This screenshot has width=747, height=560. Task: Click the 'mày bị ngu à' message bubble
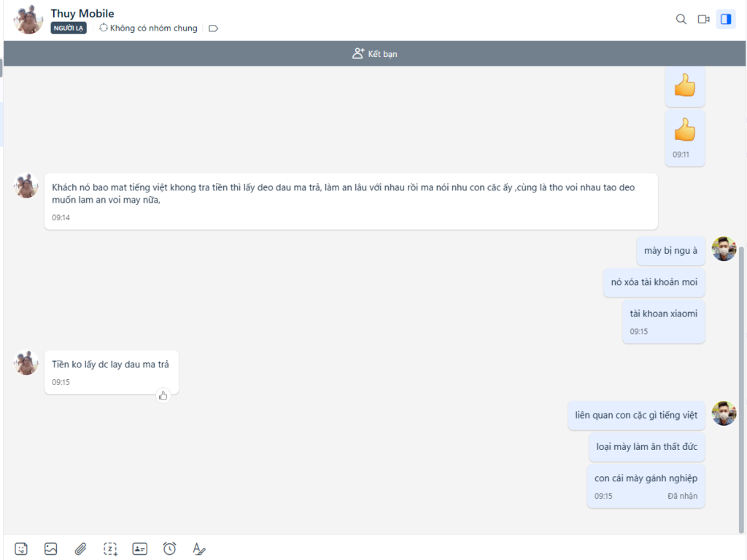point(670,251)
